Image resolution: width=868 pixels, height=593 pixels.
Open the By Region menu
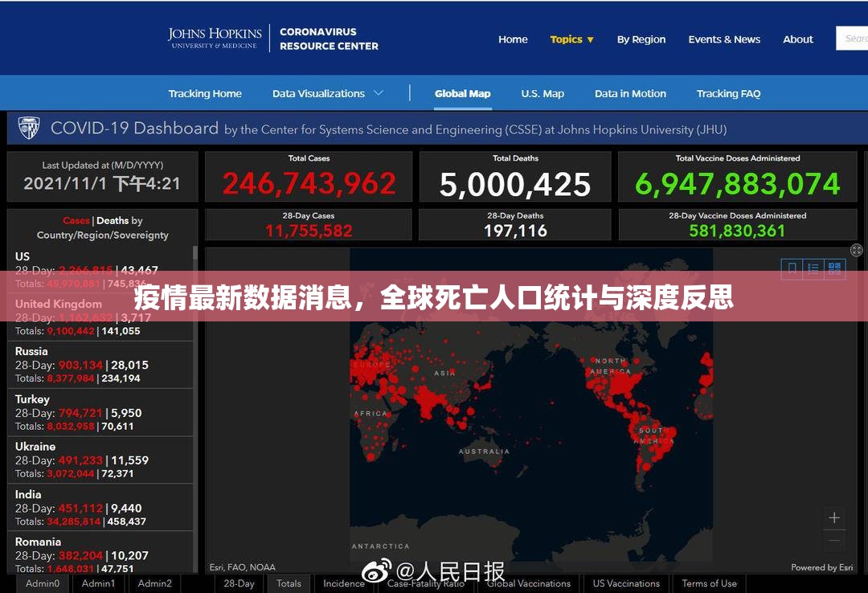pos(641,39)
